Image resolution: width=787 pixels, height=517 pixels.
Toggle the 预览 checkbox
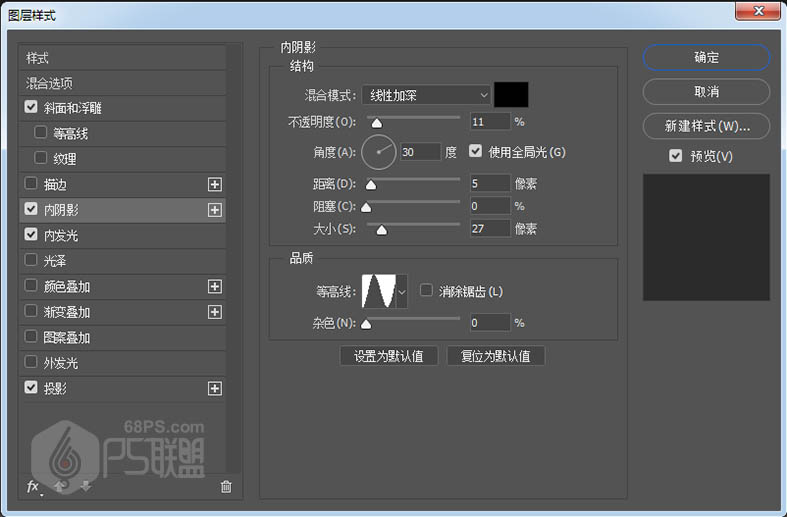tap(676, 156)
